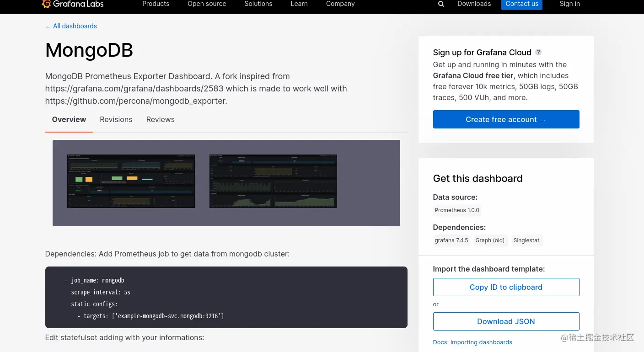Click the Dependencies: label in sidebar

point(459,228)
